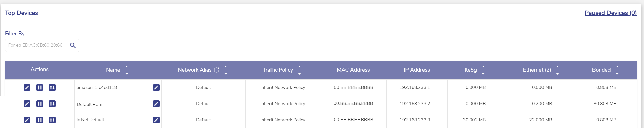The width and height of the screenshot is (644, 128).
Task: Click the Filter By MAC address field
Action: tap(37, 45)
